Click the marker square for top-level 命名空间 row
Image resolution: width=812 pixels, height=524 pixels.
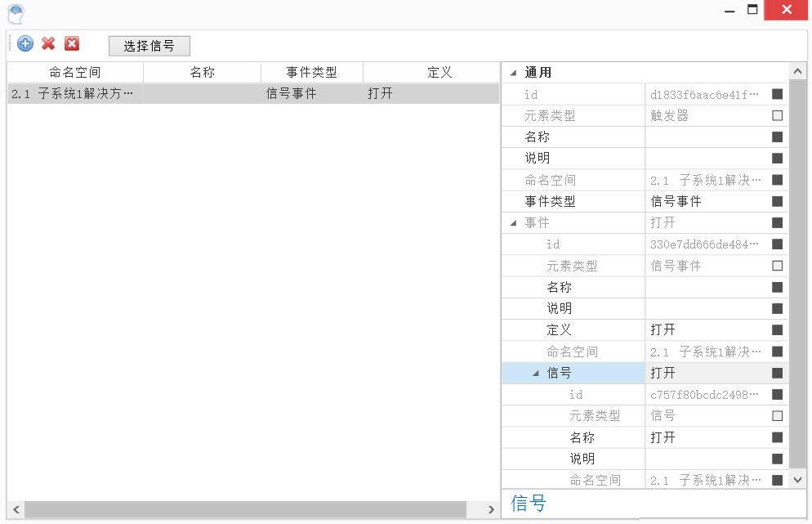click(778, 180)
